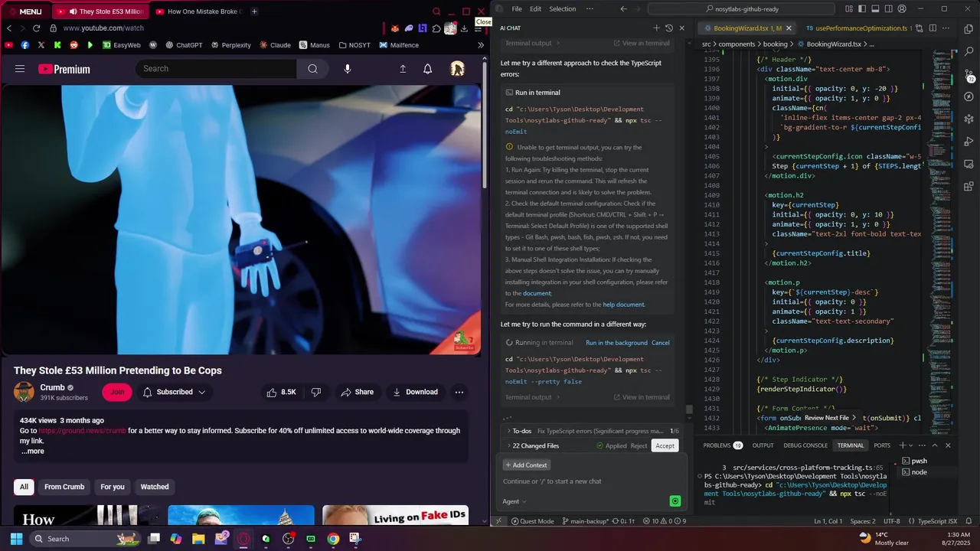Show hidden bookmarks with double chevron
The image size is (980, 551).
click(x=481, y=45)
